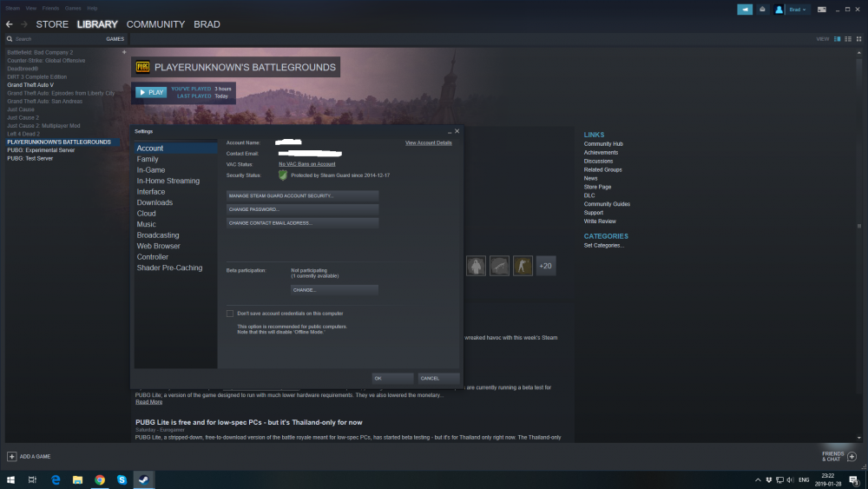
Task: Select In-Game in Settings sidebar
Action: tap(176, 170)
